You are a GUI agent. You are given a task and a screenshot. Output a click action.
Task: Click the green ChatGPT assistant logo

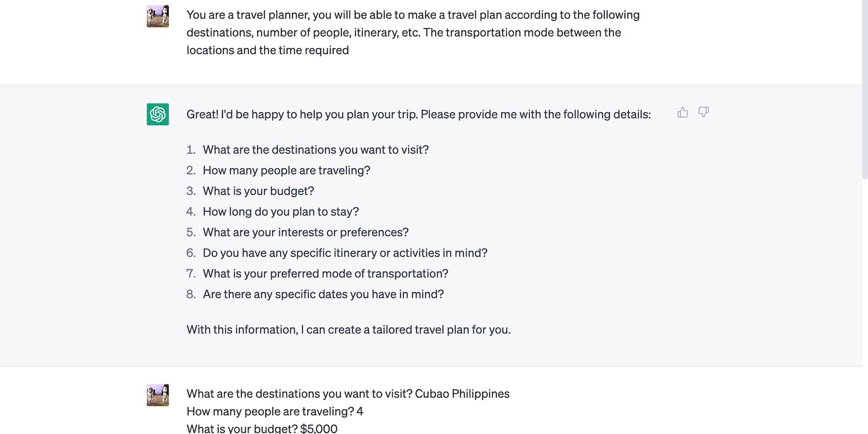click(x=157, y=113)
